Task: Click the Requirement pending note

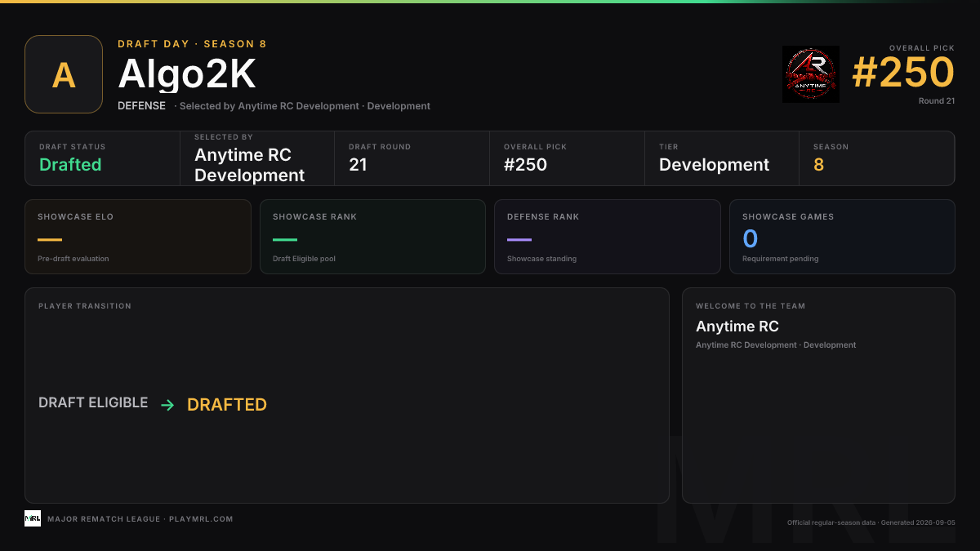Action: [780, 259]
